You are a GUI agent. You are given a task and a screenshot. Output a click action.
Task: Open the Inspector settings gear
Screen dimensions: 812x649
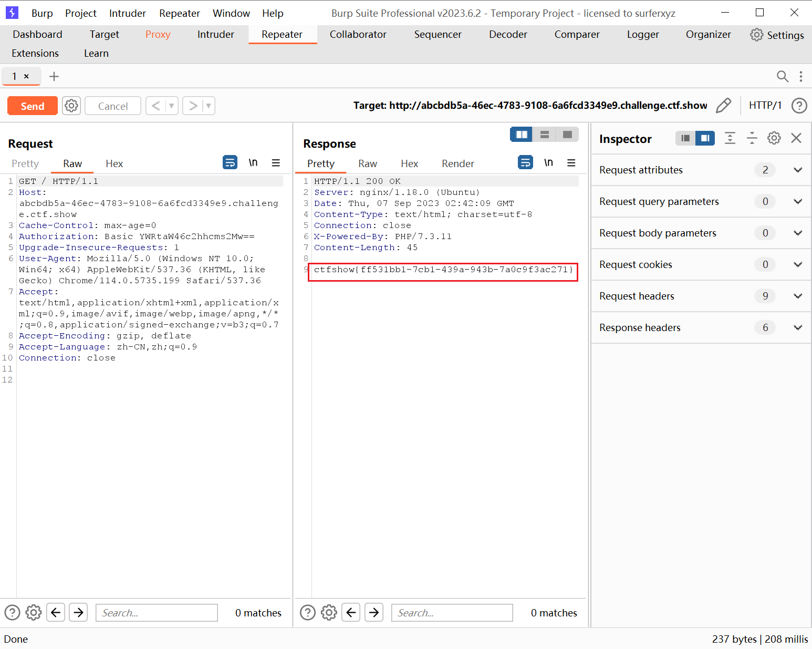click(x=774, y=138)
